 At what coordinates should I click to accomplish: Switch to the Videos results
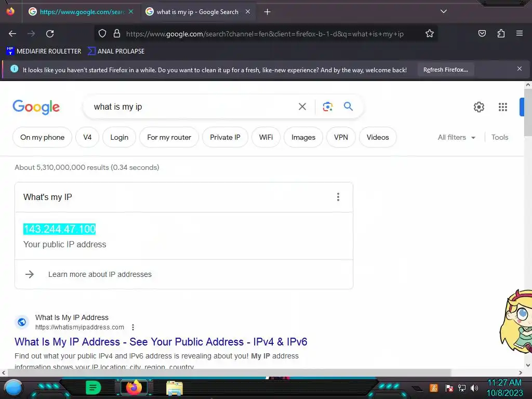tap(378, 137)
